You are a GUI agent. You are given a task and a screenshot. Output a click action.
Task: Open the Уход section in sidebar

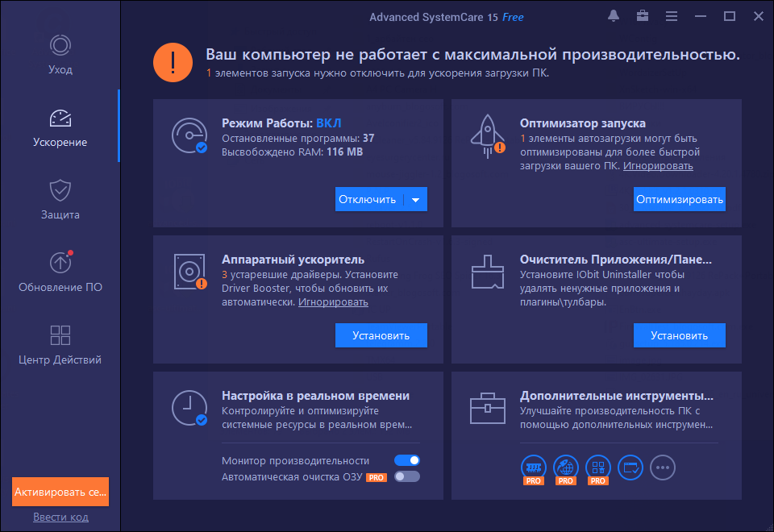point(60,55)
